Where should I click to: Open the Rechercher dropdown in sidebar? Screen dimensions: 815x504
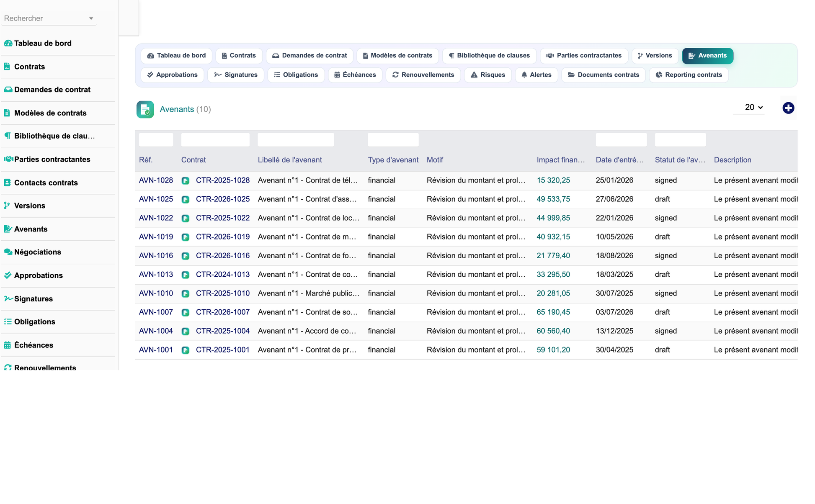click(49, 18)
